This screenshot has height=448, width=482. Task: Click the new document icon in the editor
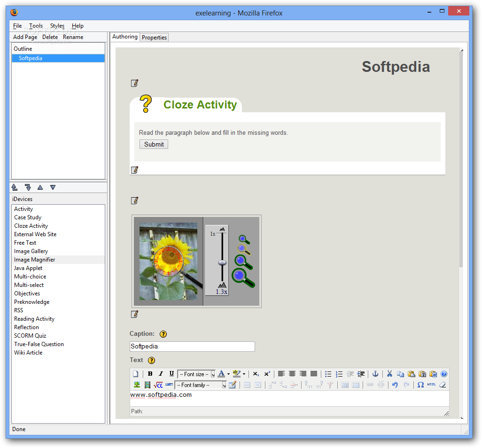click(x=136, y=374)
